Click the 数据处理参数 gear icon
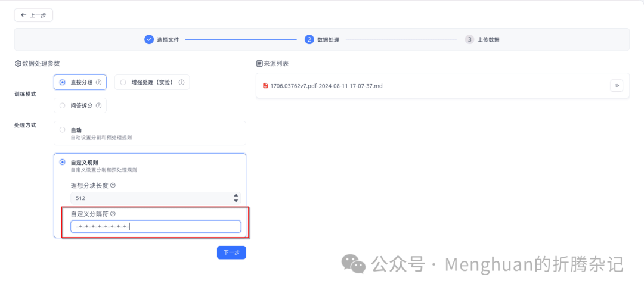Image resolution: width=644 pixels, height=290 pixels. [x=18, y=63]
